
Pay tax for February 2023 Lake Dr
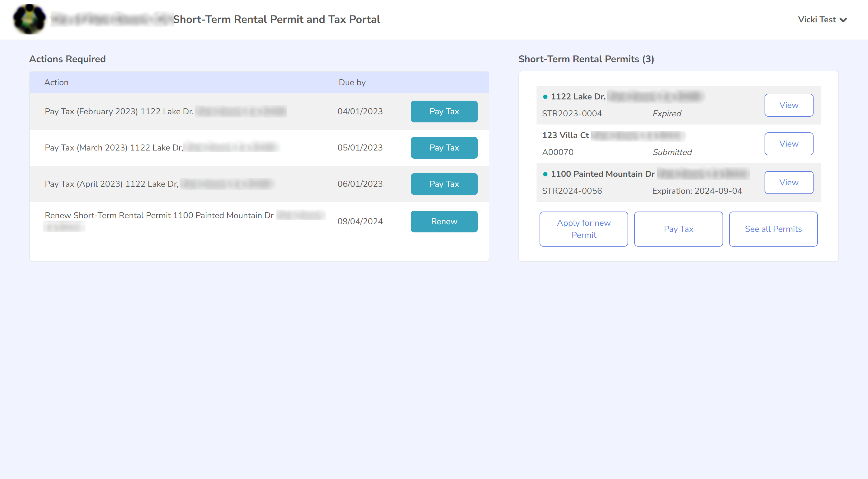click(444, 112)
